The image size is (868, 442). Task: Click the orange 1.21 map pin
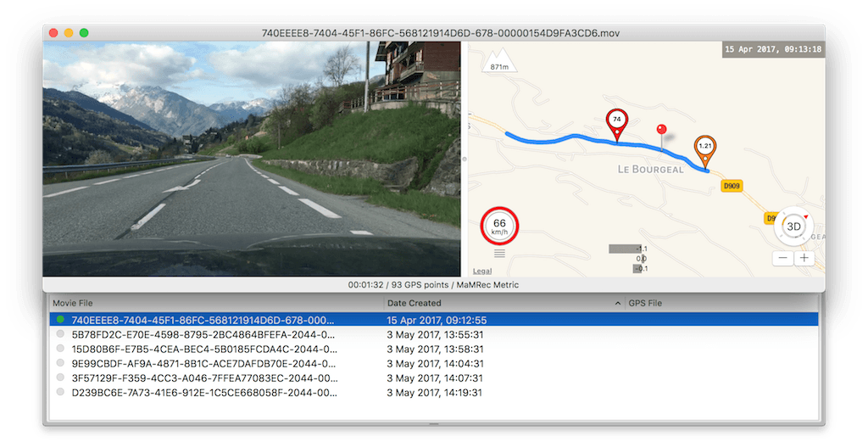704,152
